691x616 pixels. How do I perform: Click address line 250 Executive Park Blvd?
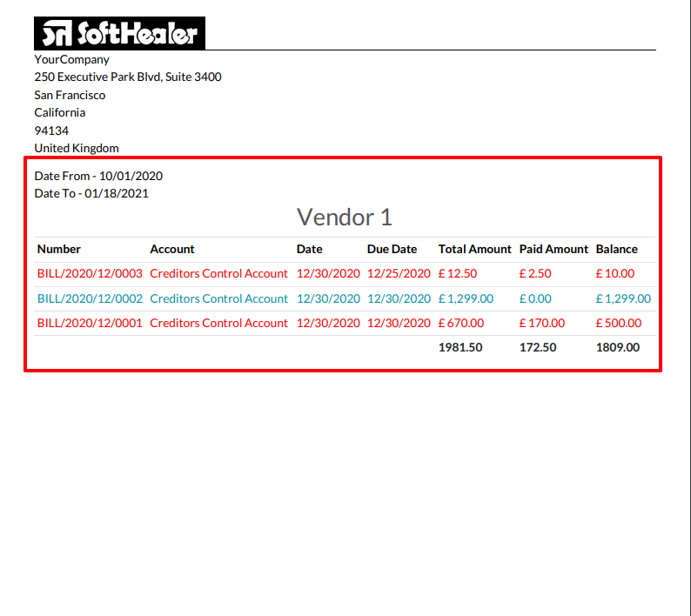pyautogui.click(x=128, y=77)
